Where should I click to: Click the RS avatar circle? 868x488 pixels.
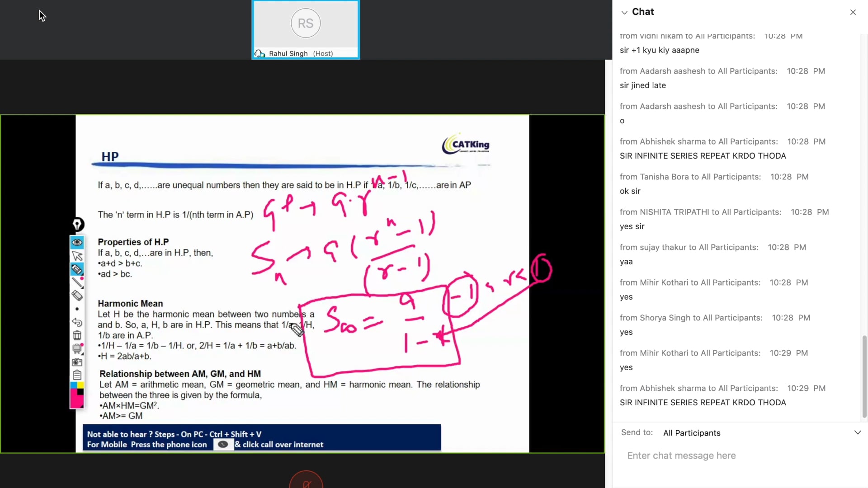(x=306, y=23)
